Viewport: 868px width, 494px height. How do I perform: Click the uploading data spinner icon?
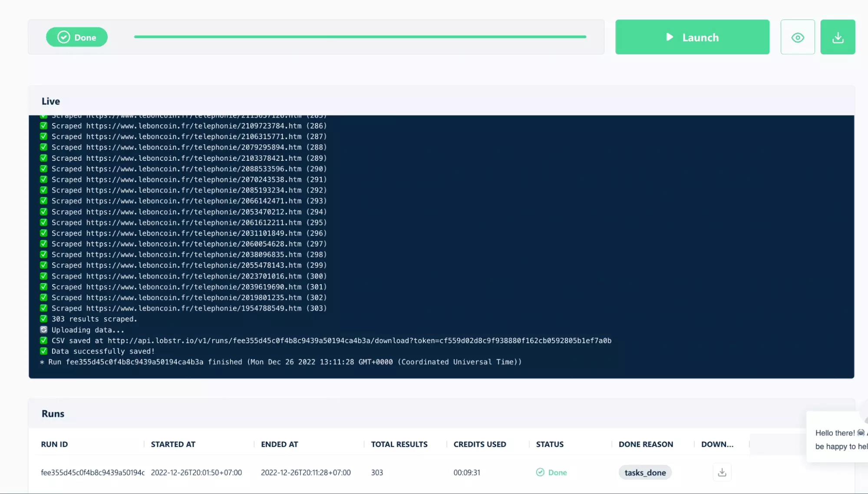coord(43,330)
